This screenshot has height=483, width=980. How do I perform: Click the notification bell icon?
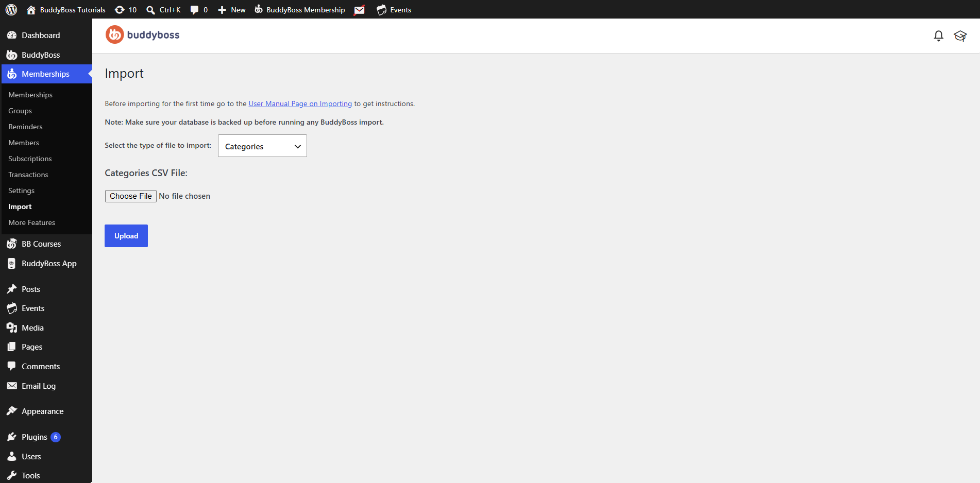coord(939,36)
